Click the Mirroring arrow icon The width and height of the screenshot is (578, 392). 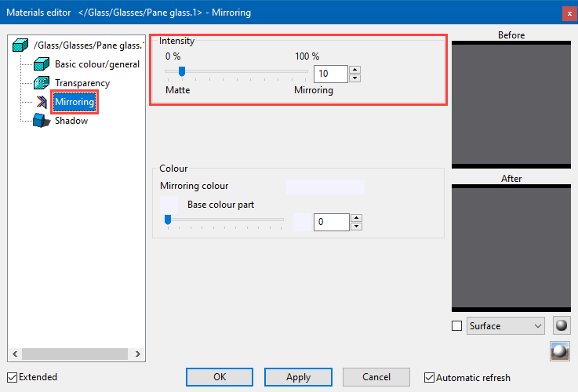42,102
